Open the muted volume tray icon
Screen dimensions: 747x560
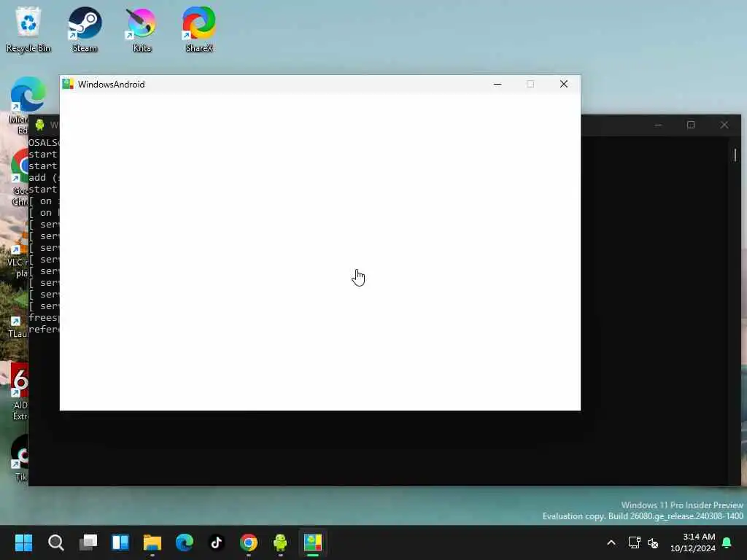[653, 542]
